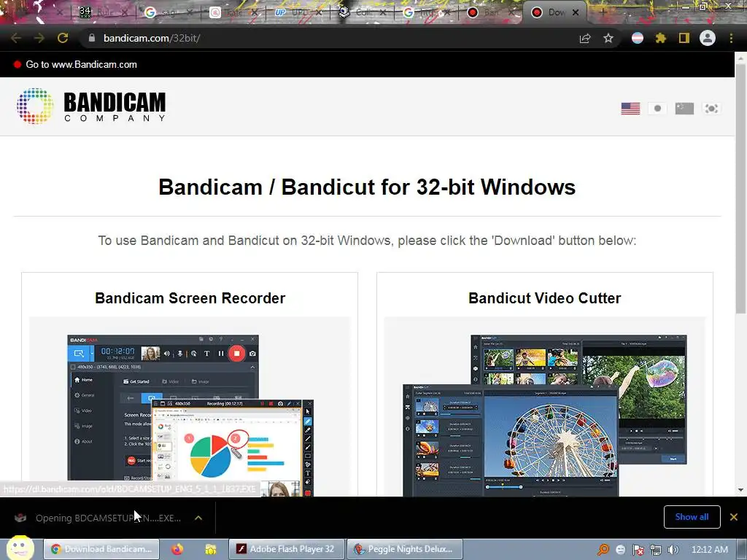Click the round face tray icon
The height and width of the screenshot is (560, 747).
pos(620,550)
